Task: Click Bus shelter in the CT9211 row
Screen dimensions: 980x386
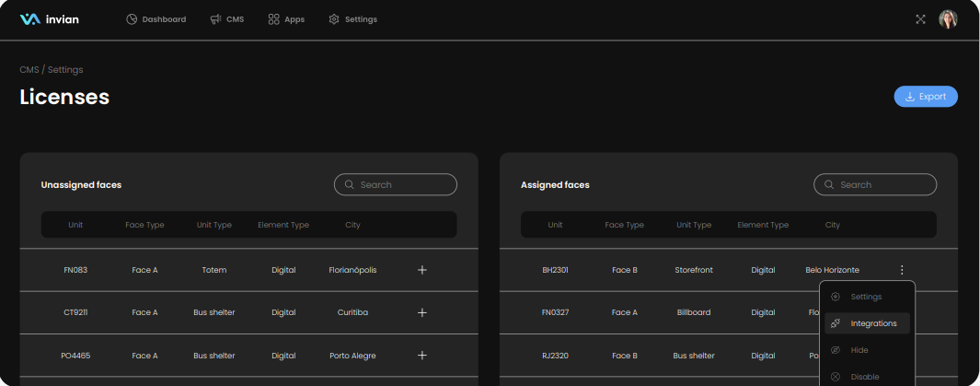Action: pyautogui.click(x=214, y=312)
